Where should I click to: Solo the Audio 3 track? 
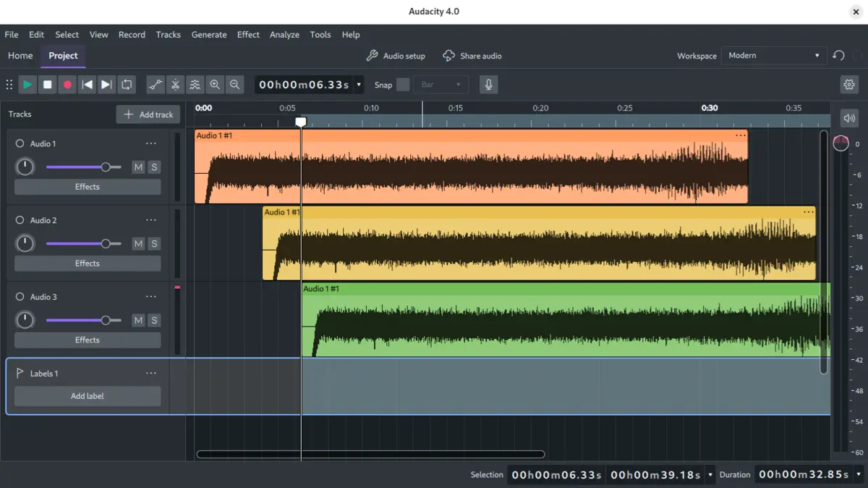[x=154, y=320]
